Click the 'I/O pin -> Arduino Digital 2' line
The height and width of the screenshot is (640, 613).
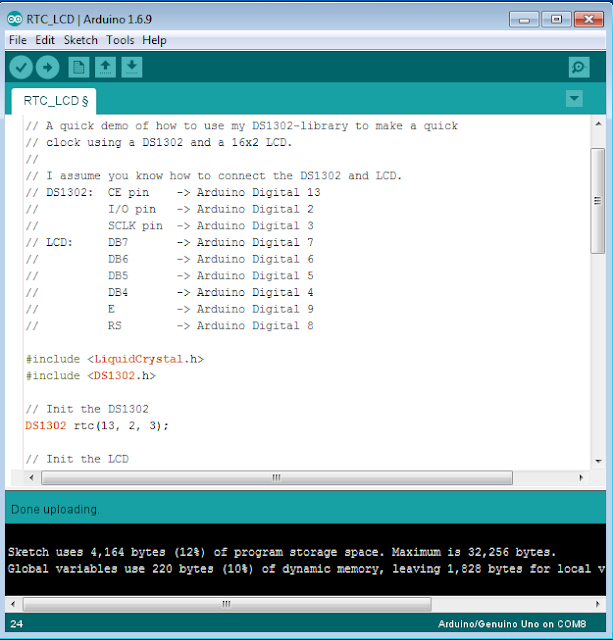169,209
